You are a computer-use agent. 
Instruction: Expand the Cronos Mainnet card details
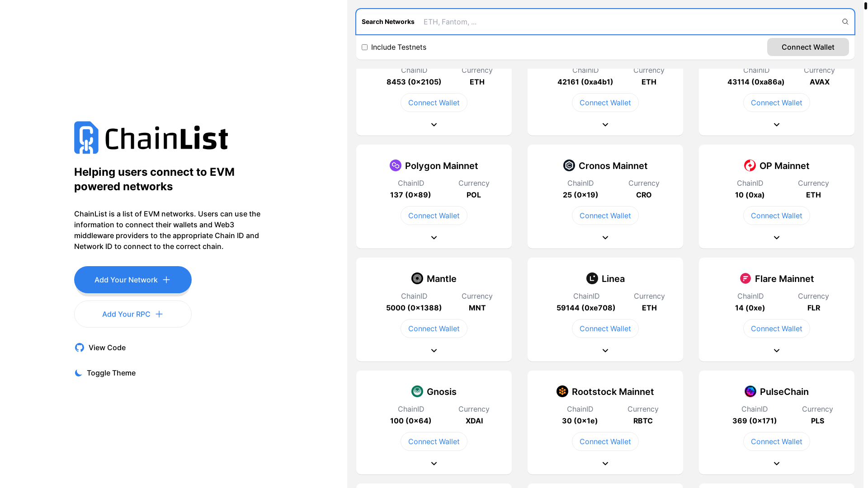click(605, 238)
